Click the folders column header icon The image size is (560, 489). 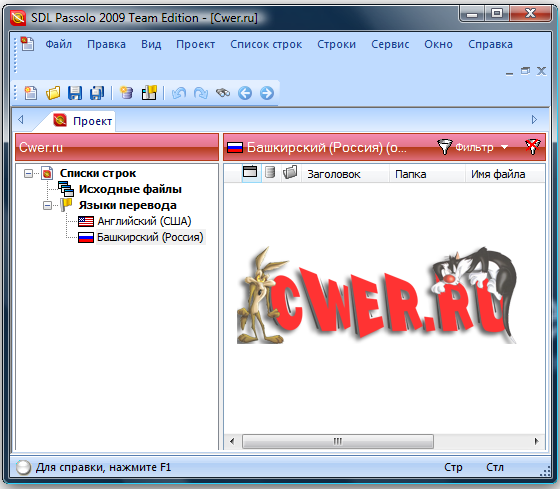[x=290, y=172]
